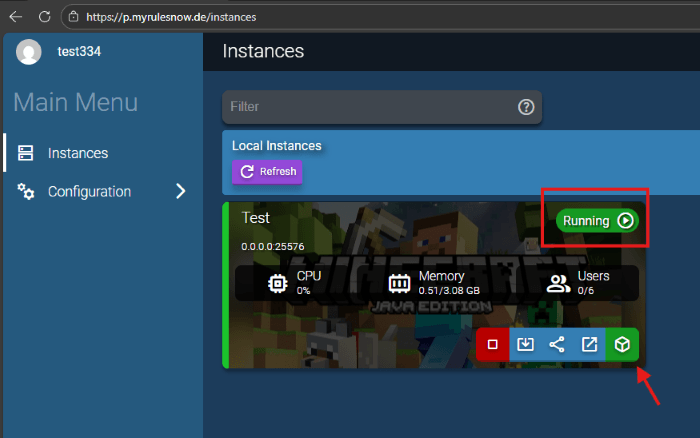The width and height of the screenshot is (700, 438).
Task: Focus the Filter input field
Action: pos(370,107)
